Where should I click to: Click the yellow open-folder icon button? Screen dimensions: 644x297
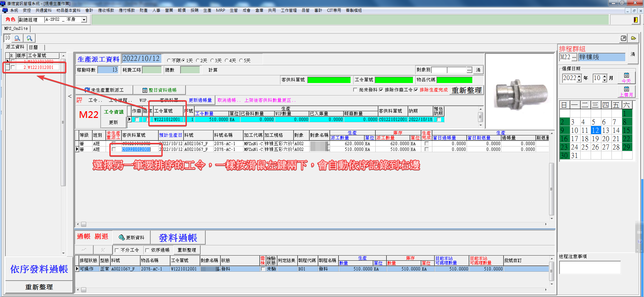click(633, 38)
